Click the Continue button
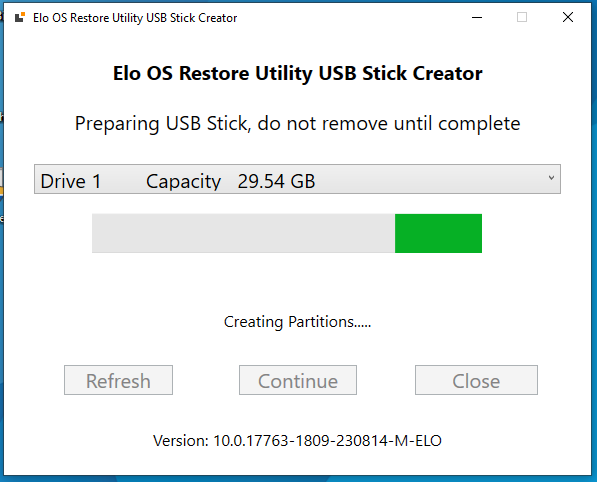 [298, 380]
